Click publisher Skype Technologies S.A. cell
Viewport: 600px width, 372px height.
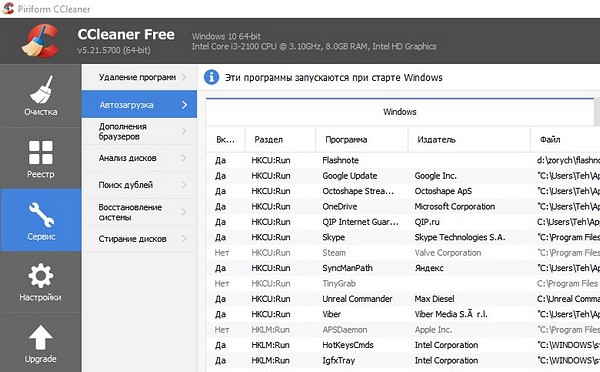tap(460, 237)
